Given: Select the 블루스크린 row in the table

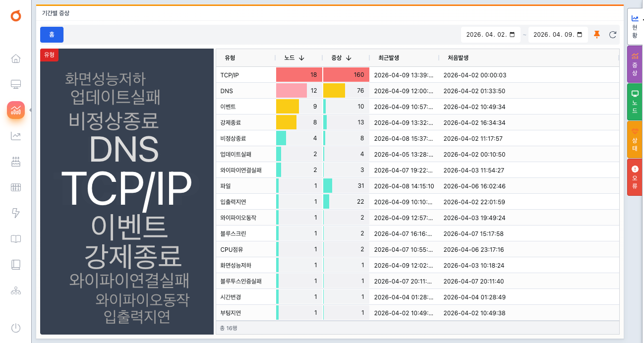Looking at the screenshot, I should click(417, 233).
